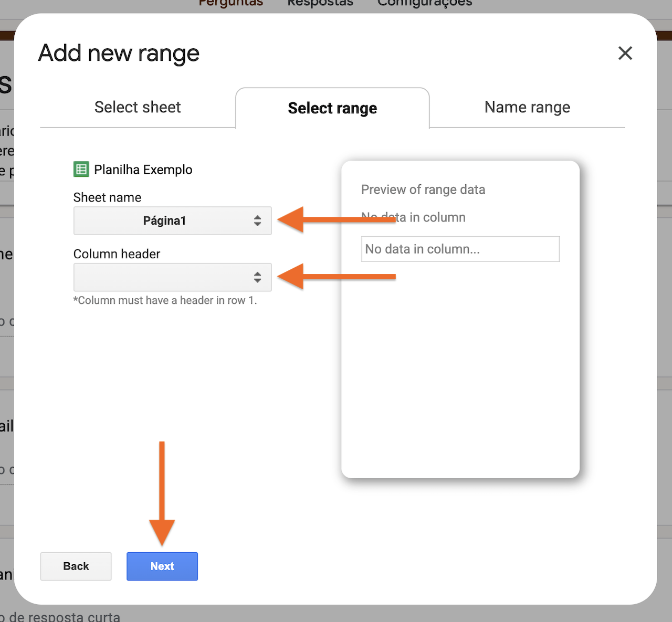Click the No data in column text field
Screen dimensions: 672x622
(x=460, y=249)
